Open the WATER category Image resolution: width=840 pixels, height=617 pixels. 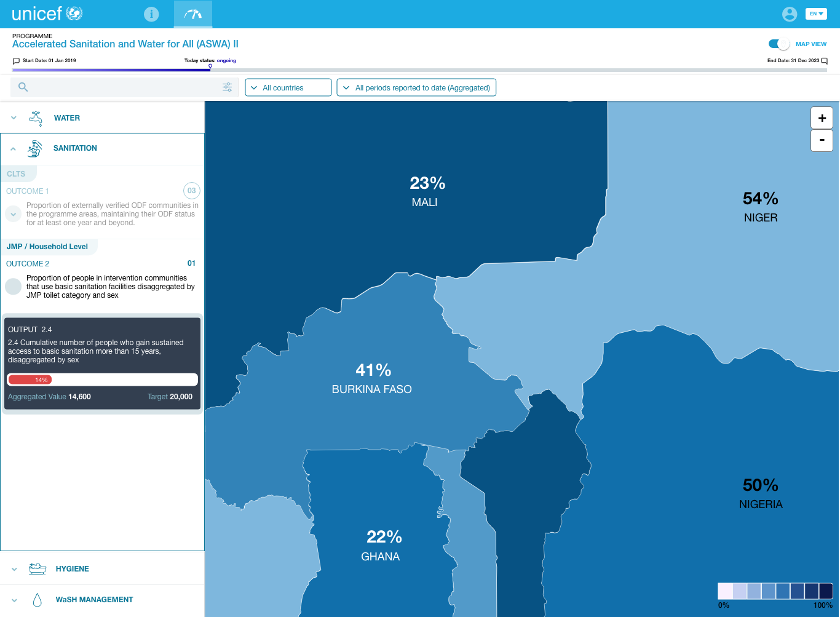point(67,118)
